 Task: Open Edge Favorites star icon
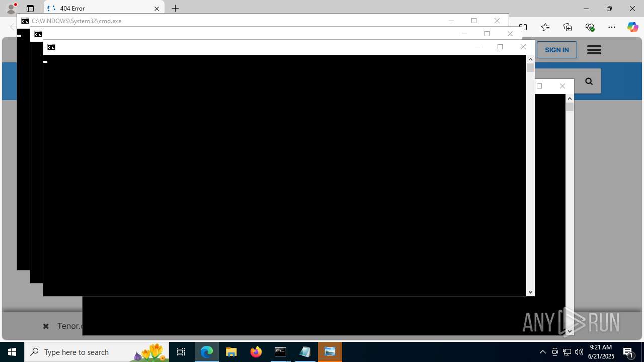click(545, 27)
